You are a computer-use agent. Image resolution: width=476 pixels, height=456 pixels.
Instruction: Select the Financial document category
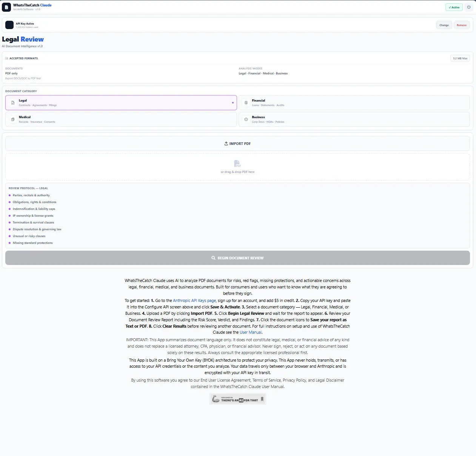click(354, 103)
